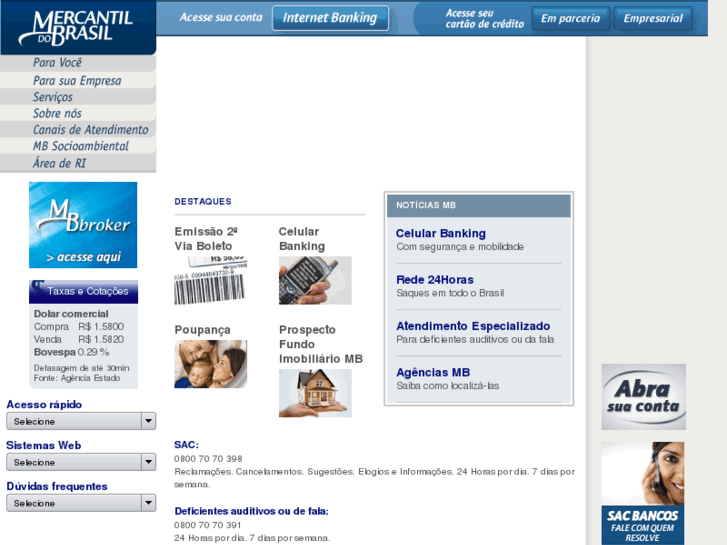The width and height of the screenshot is (727, 545).
Task: Click the MB broker acesse aqui banner
Action: point(83,225)
